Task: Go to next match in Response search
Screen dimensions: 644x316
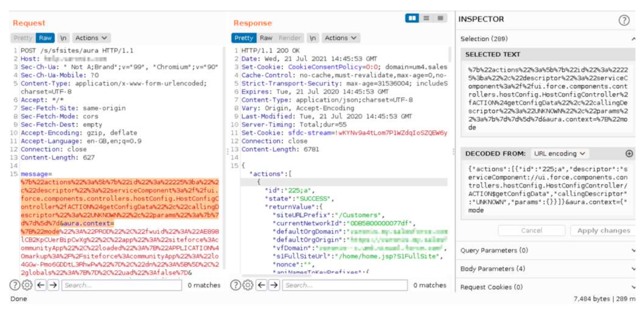Action: coord(274,285)
